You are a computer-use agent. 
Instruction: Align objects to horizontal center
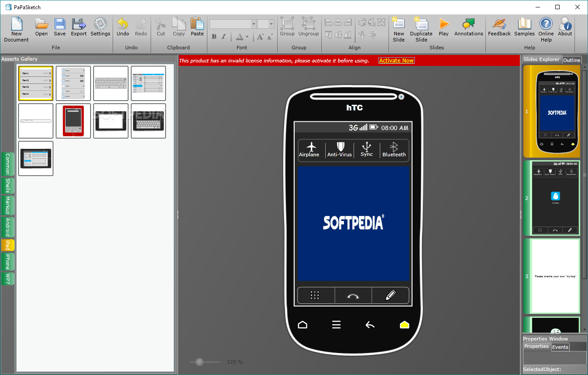pos(338,22)
